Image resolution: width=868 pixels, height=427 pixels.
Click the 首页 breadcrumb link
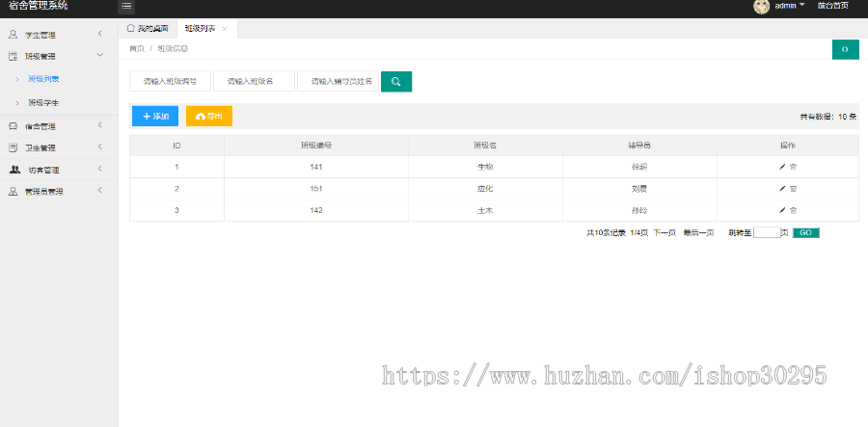coord(136,48)
